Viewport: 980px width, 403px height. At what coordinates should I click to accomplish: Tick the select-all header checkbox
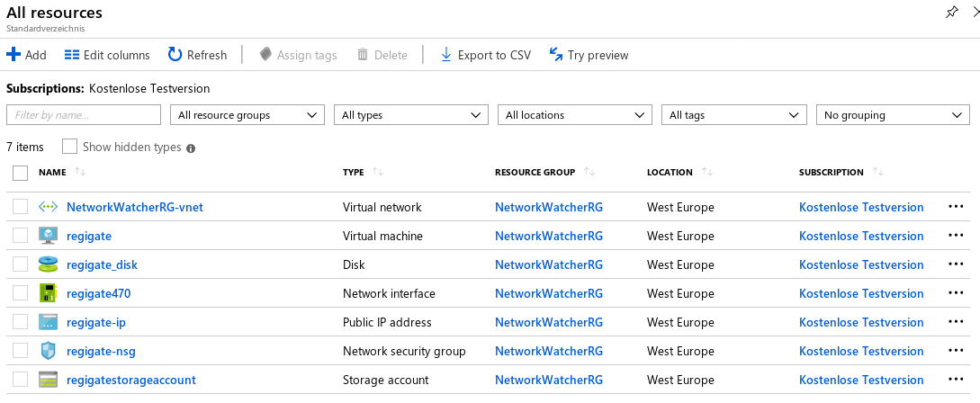pos(20,173)
